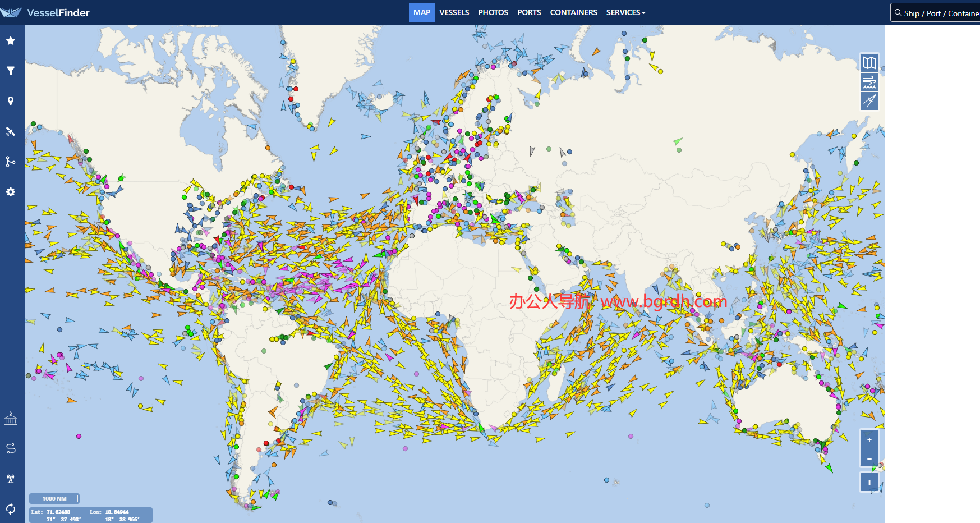Click the container tracking icon
The image size is (980, 523).
point(11,419)
